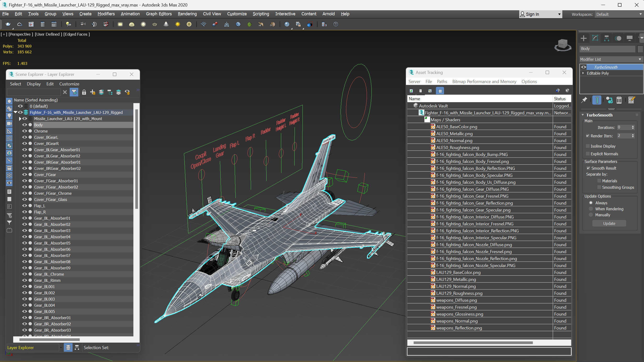Click the clear search X in Scene Explorer

click(x=65, y=92)
